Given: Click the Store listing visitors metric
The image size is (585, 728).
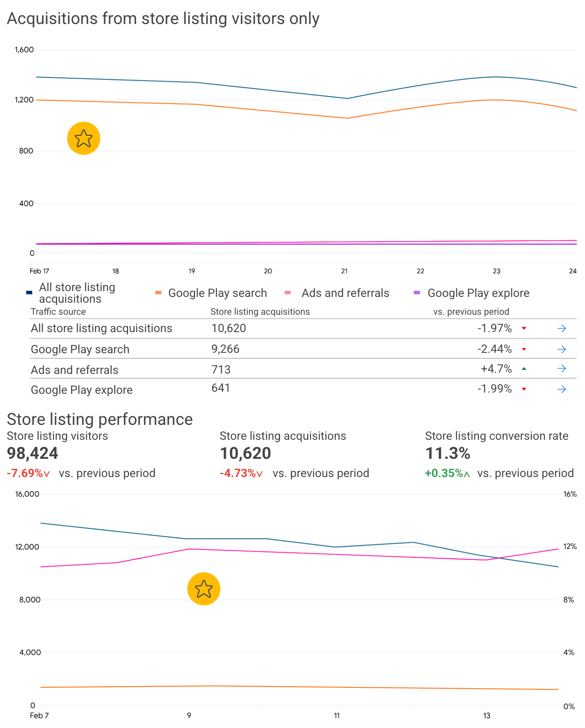Looking at the screenshot, I should click(81, 455).
